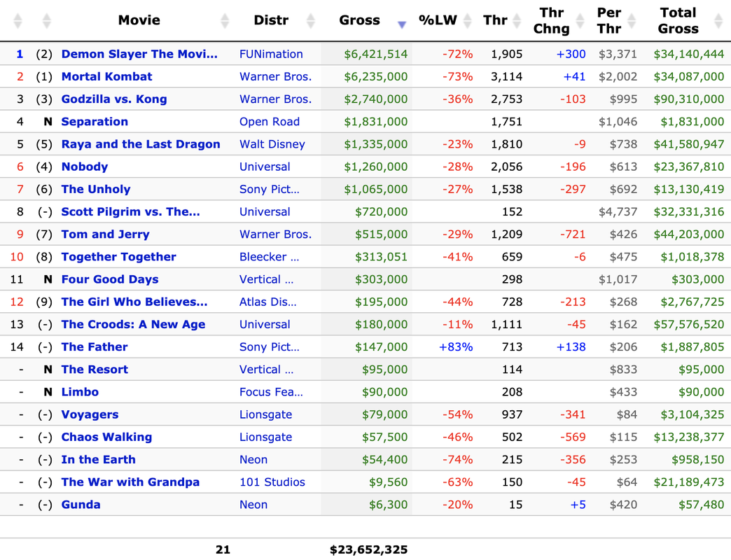Open the Four Good Days link
The image size is (731, 560).
click(110, 279)
